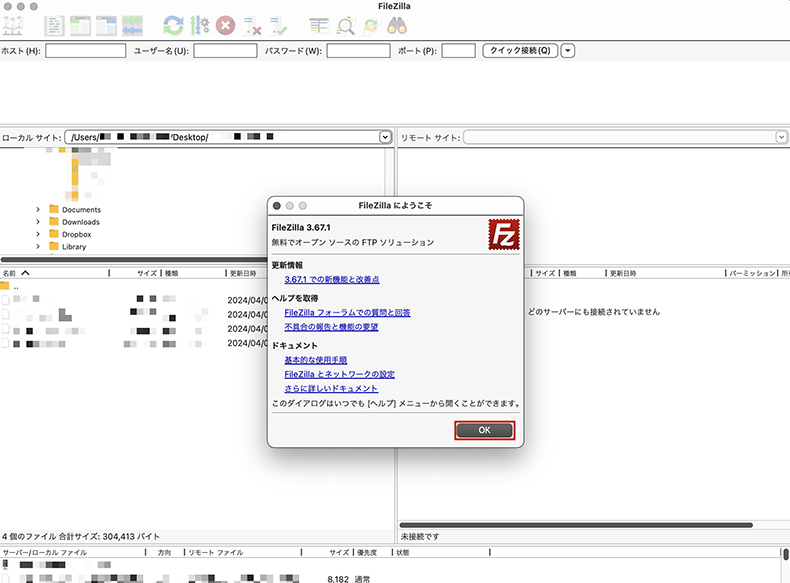Click the 優先度 queue column header
This screenshot has height=583, width=790.
click(x=367, y=553)
